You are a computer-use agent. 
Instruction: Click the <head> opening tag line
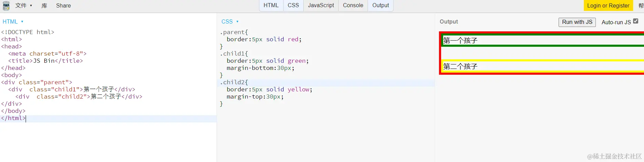pos(12,46)
